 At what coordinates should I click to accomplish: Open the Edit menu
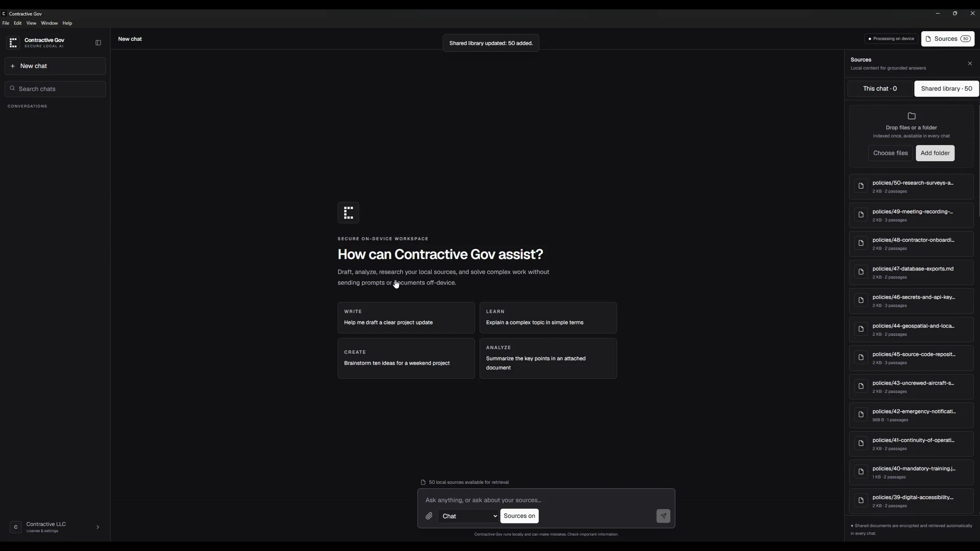coord(17,23)
